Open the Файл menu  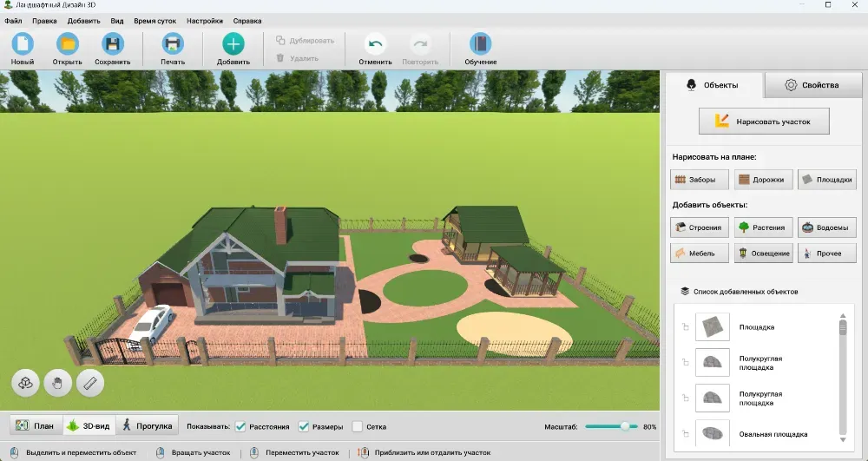tap(13, 21)
